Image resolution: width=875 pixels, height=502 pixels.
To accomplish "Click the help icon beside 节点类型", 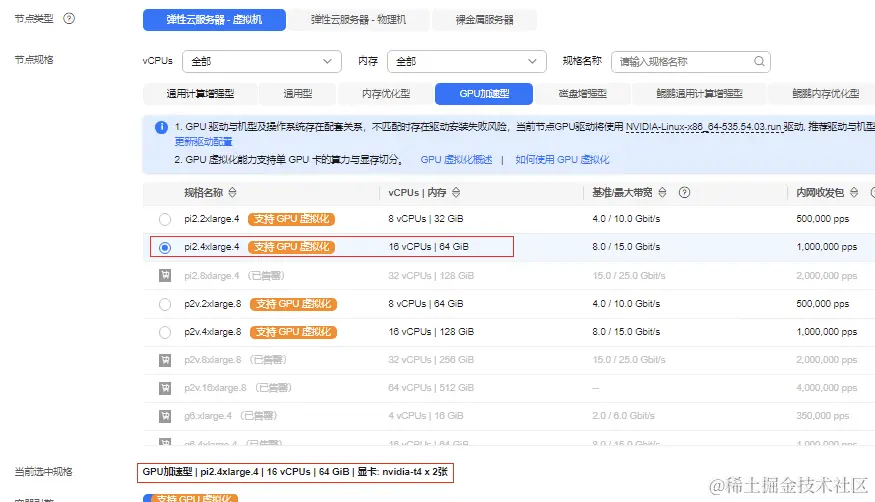I will point(69,18).
